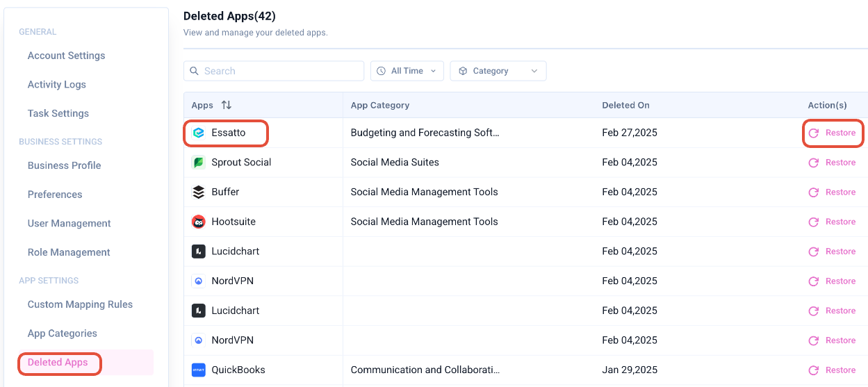Click the Feb 27,2025 deleted date
The image size is (868, 387).
click(x=630, y=133)
